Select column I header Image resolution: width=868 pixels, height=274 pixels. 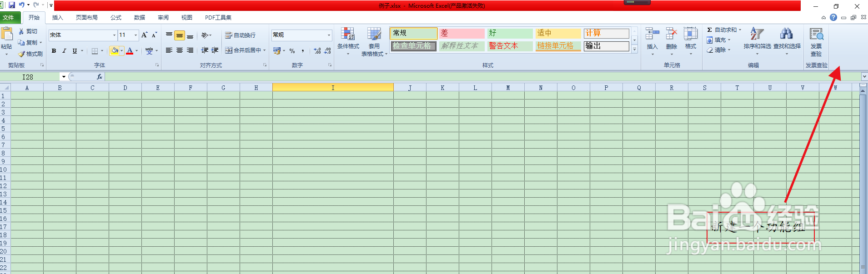click(x=333, y=88)
